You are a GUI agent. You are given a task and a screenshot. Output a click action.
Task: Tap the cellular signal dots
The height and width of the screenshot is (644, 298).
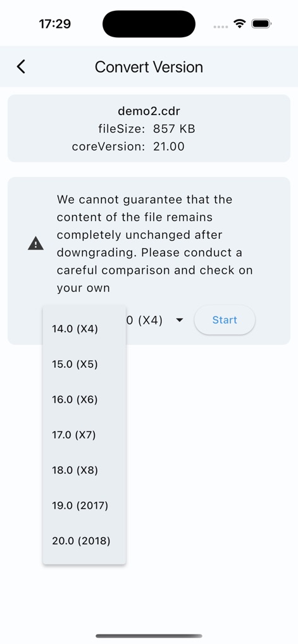pos(221,27)
